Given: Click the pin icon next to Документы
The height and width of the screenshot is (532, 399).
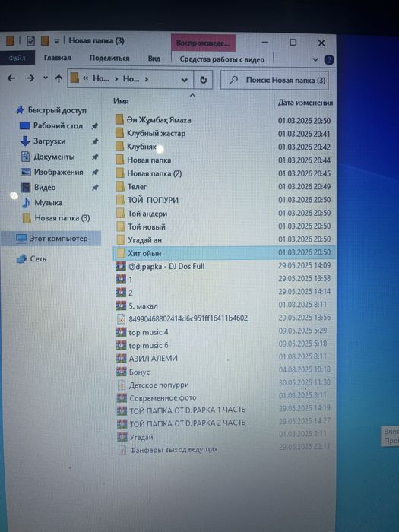Looking at the screenshot, I should tap(95, 157).
